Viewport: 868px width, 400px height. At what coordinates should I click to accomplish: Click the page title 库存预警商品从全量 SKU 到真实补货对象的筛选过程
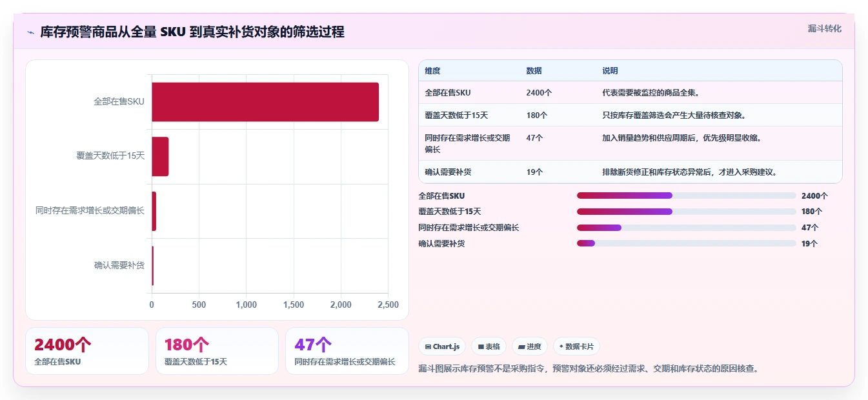tap(192, 32)
